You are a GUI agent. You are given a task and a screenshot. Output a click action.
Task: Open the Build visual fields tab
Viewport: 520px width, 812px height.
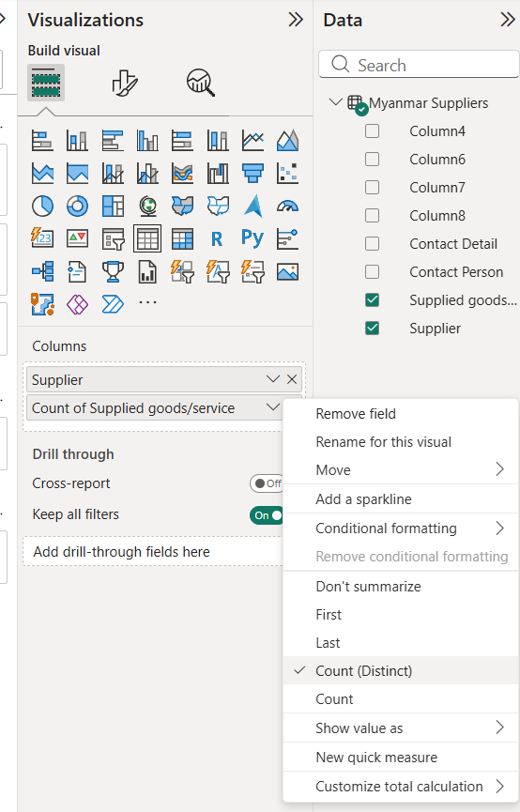pyautogui.click(x=46, y=83)
